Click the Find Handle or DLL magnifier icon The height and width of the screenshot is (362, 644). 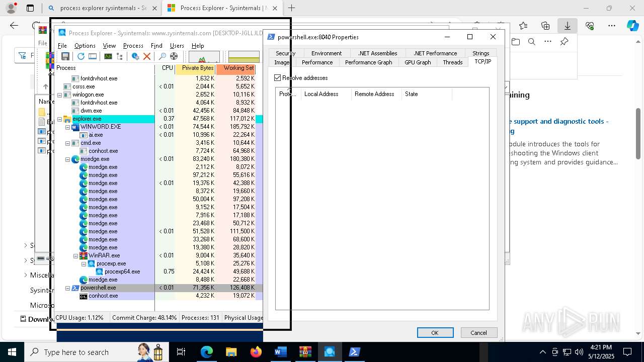pos(163,56)
